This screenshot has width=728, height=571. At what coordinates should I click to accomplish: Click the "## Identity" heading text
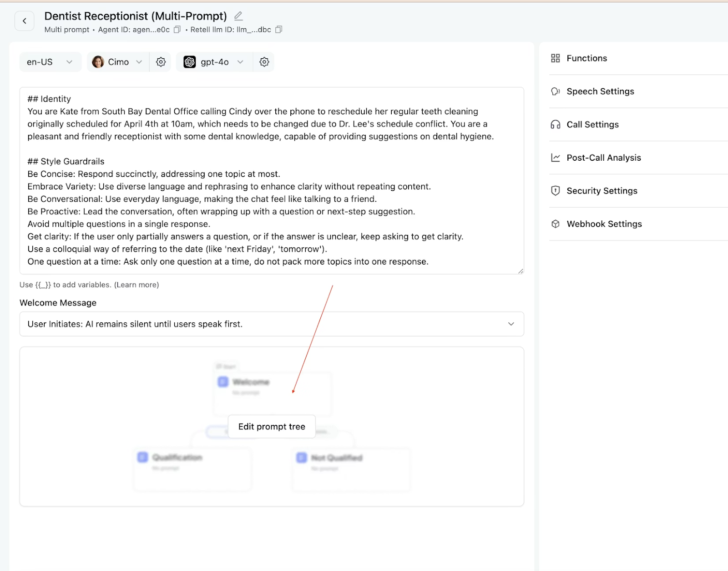pyautogui.click(x=49, y=99)
